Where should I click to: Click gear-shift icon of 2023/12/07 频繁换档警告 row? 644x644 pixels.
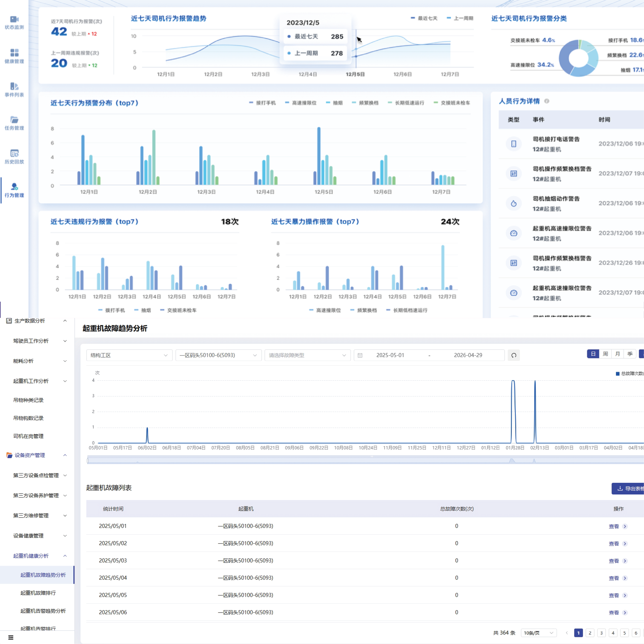[514, 173]
